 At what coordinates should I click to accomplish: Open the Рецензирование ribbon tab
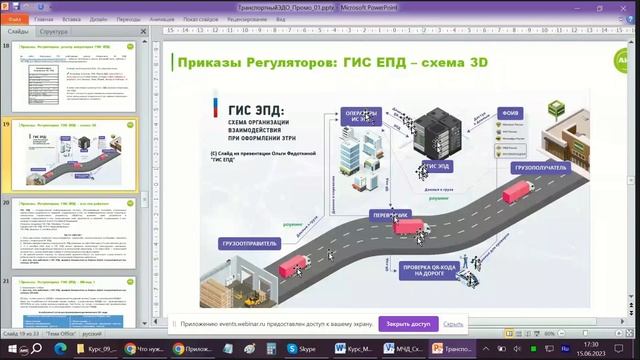click(x=247, y=19)
